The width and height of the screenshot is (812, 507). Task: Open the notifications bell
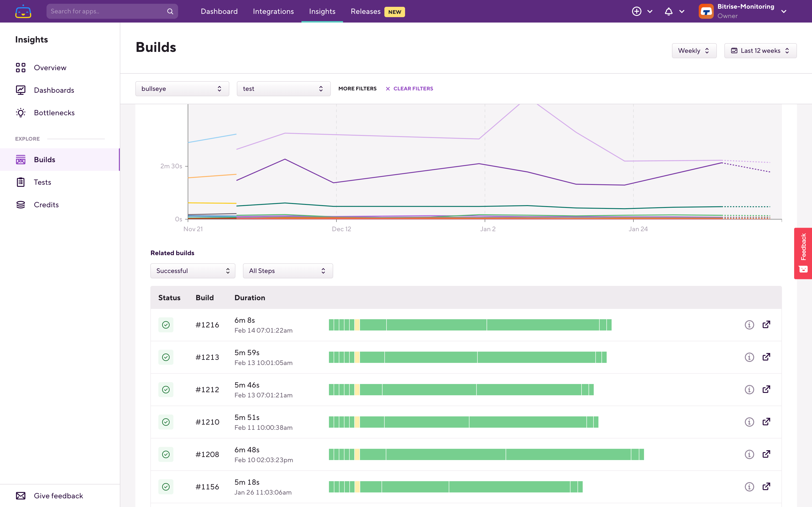(x=668, y=12)
